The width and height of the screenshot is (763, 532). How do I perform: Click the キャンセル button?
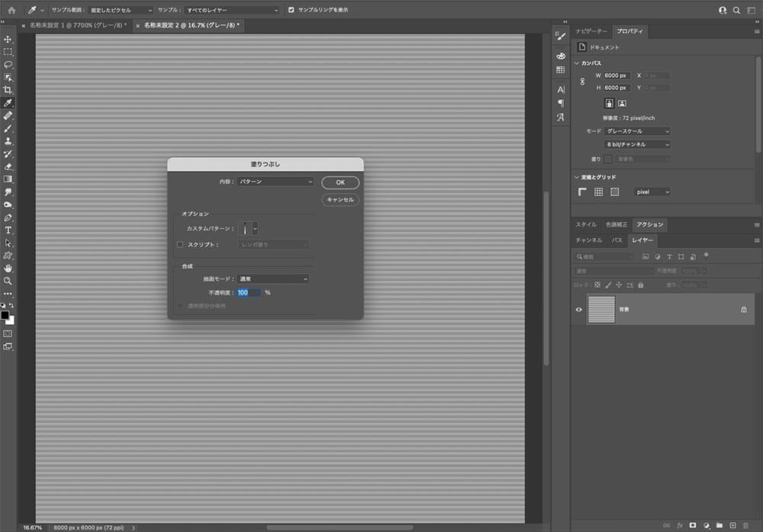coord(340,199)
